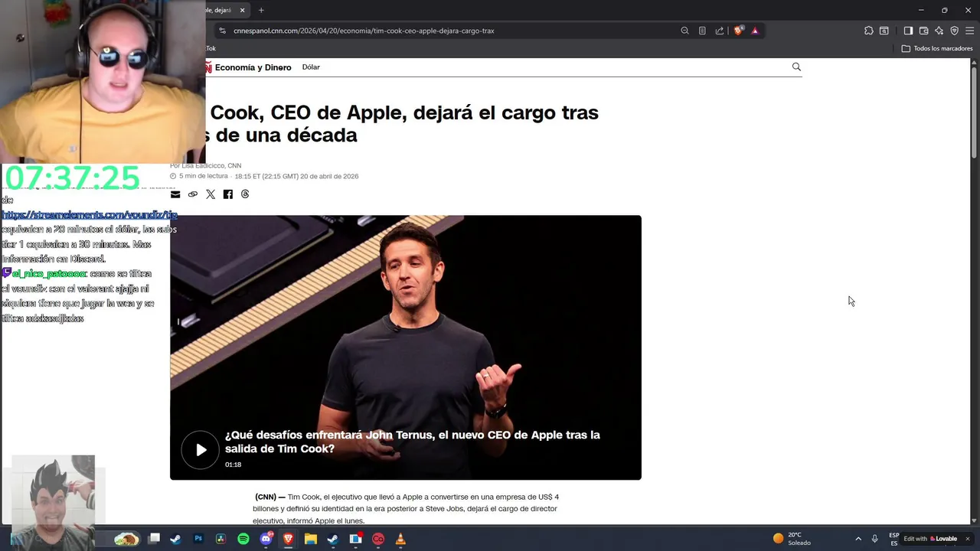
Task: Toggle the browser sidebar panel icon
Action: [x=908, y=31]
